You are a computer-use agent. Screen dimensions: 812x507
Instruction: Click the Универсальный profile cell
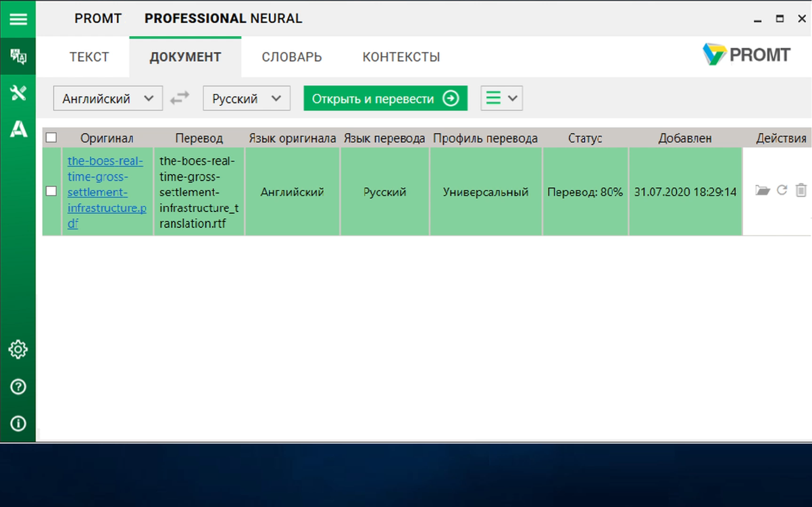(x=485, y=192)
